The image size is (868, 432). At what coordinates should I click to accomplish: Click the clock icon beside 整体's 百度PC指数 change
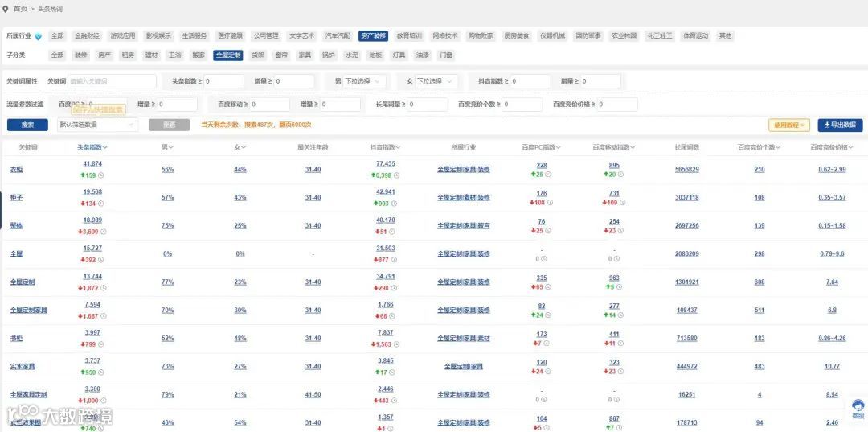click(x=548, y=230)
